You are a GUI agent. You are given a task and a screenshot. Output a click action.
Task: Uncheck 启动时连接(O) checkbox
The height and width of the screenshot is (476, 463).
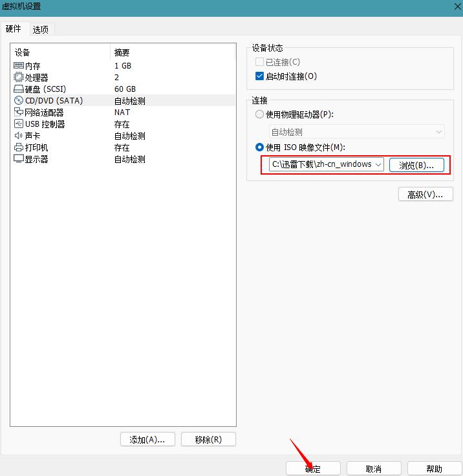click(x=259, y=76)
